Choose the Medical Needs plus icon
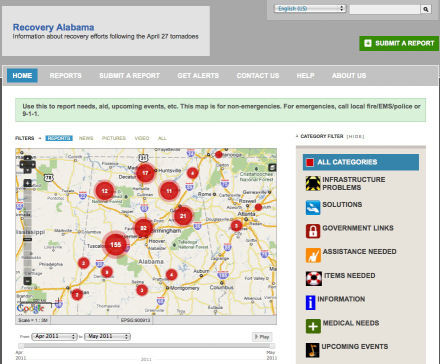 (x=313, y=326)
